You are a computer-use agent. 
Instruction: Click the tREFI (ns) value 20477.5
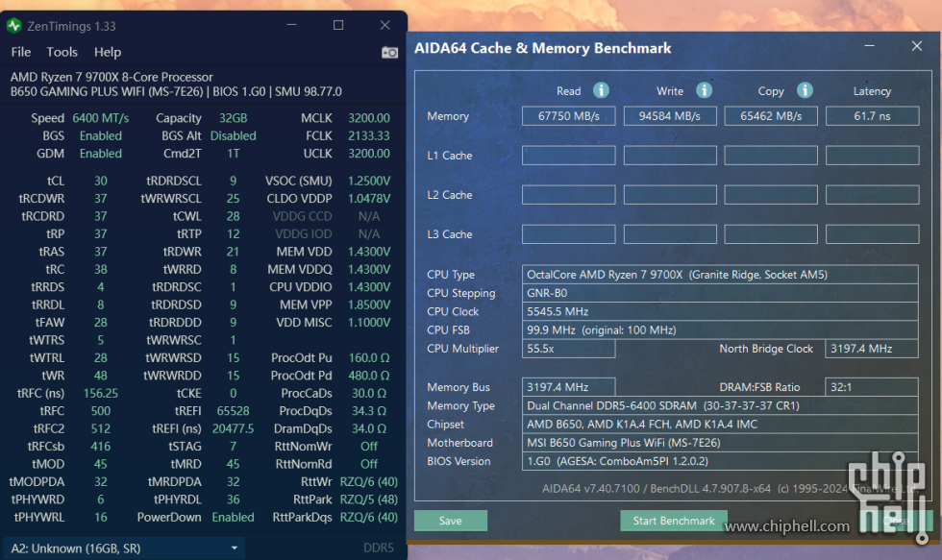(x=233, y=428)
